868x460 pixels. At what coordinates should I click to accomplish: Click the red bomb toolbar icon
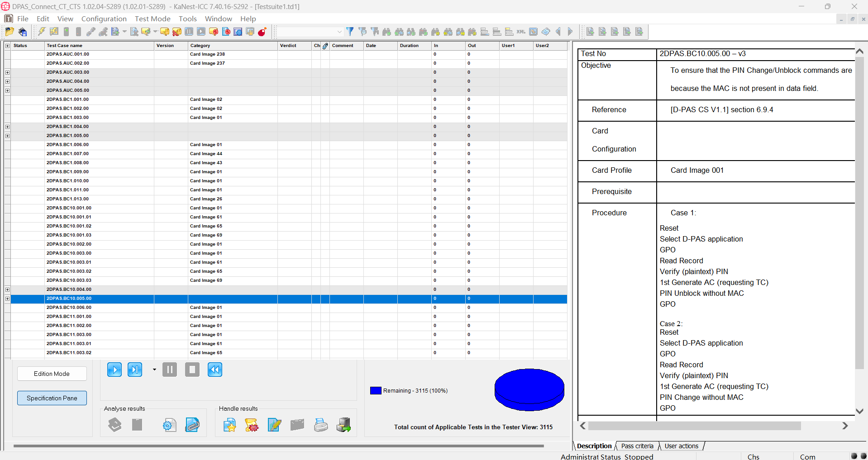point(262,32)
